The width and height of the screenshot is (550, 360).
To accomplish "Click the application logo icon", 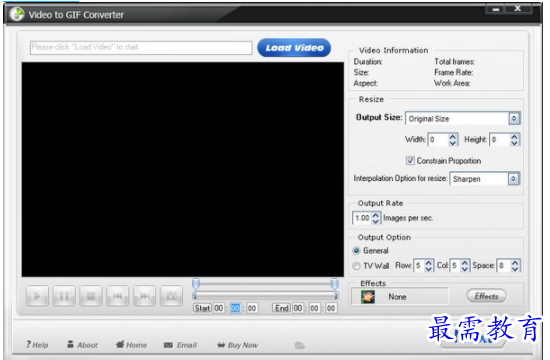I will [17, 14].
